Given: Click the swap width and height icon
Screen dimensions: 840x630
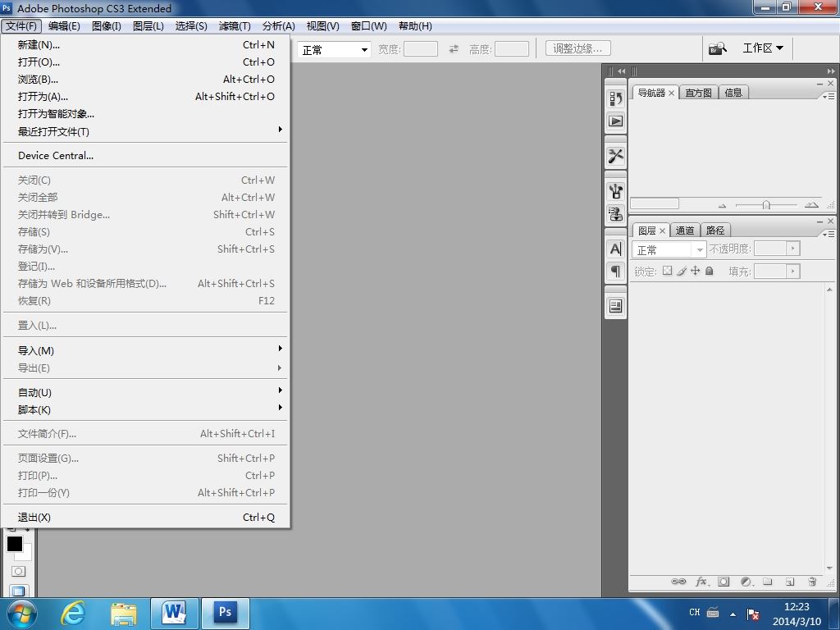Looking at the screenshot, I should point(454,48).
